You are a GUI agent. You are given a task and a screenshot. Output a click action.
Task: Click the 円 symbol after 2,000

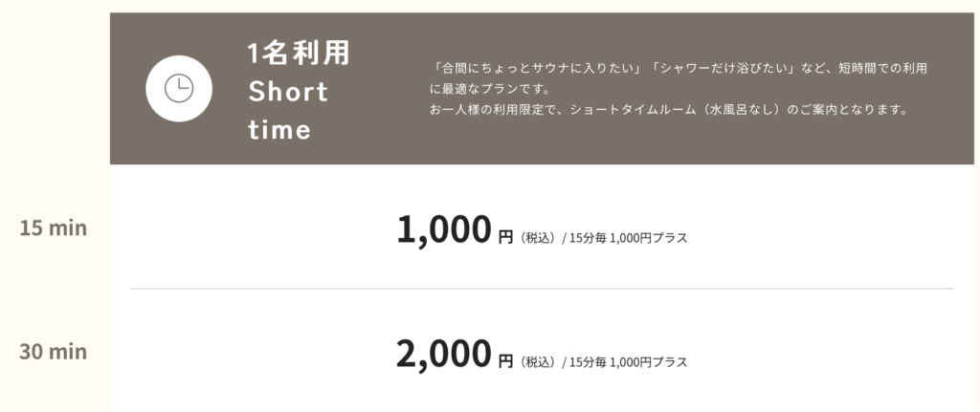click(x=506, y=361)
